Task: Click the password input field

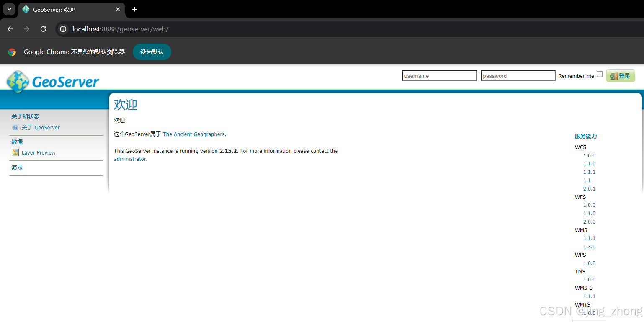Action: [518, 76]
